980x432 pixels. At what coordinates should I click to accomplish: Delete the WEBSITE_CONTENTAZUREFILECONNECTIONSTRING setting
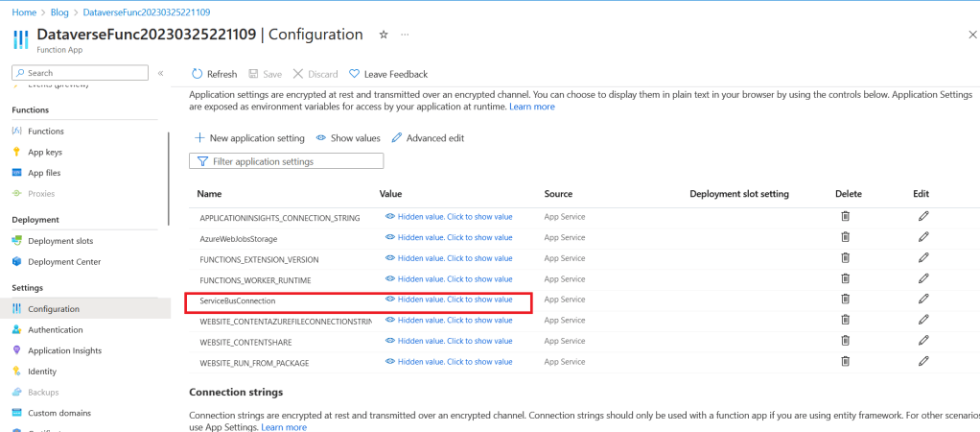coord(845,320)
